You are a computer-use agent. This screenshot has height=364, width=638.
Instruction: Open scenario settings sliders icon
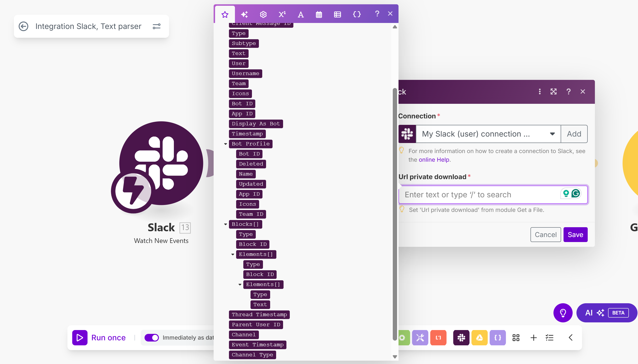point(156,26)
